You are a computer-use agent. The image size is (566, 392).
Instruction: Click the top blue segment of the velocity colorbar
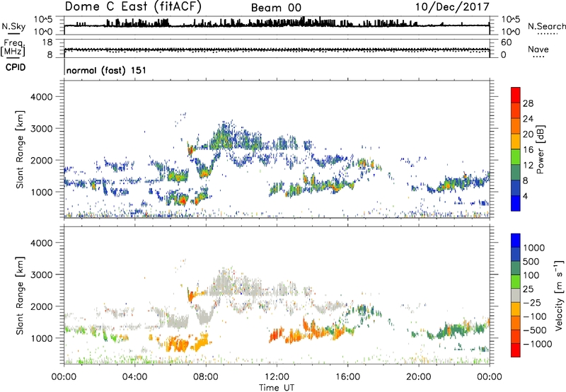(516, 241)
